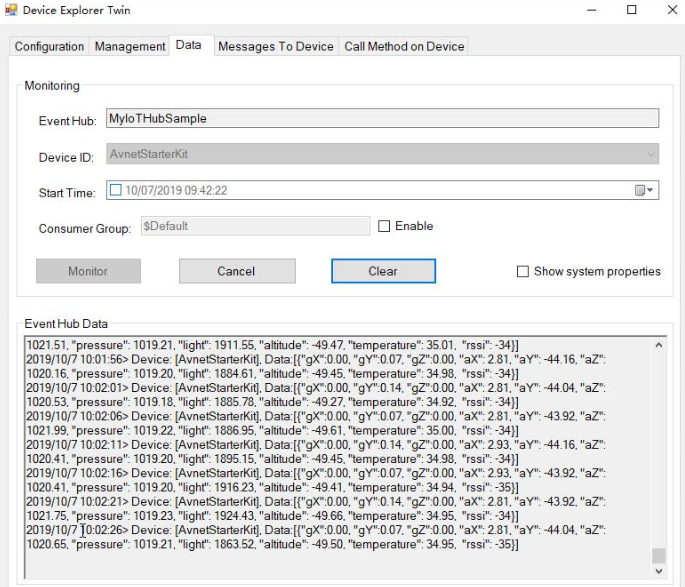This screenshot has height=587, width=685.
Task: Check Show system properties
Action: (x=522, y=271)
